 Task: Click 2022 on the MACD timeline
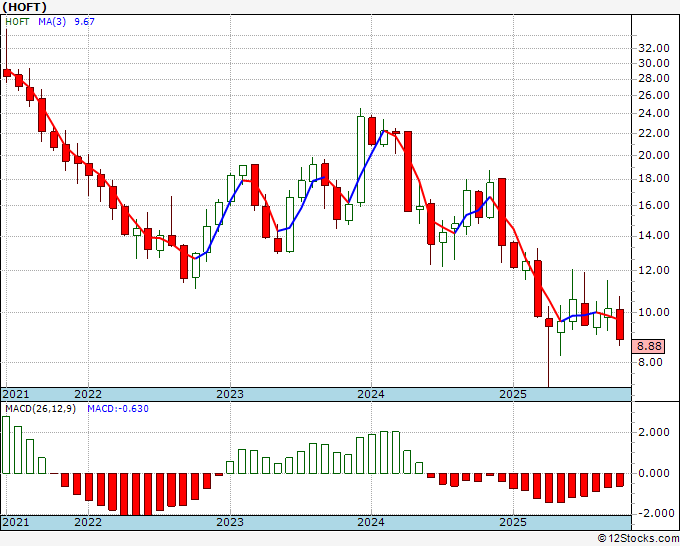click(88, 522)
